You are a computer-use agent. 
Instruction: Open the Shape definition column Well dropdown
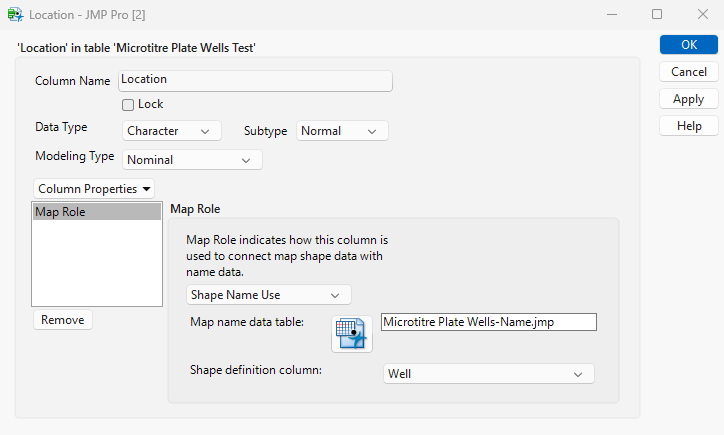(489, 374)
